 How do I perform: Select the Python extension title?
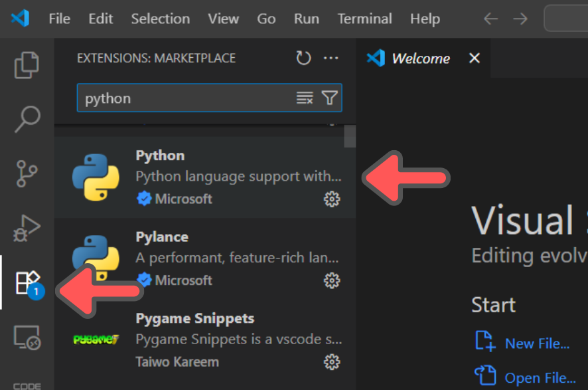click(x=160, y=155)
